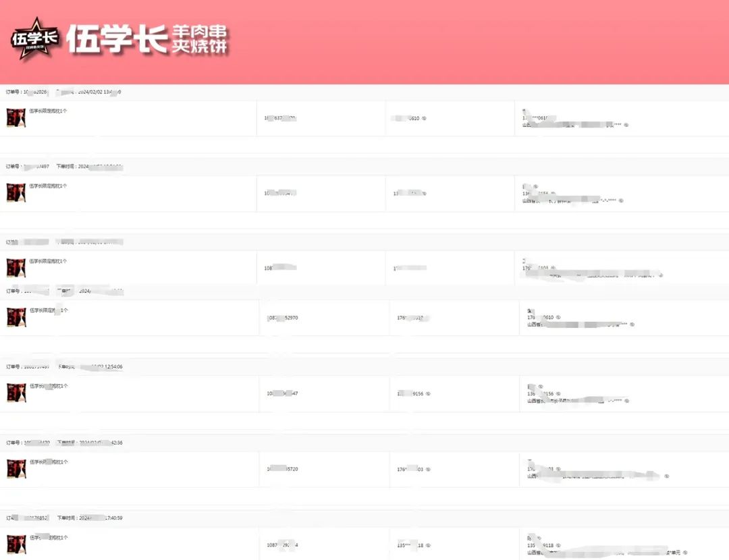Click the 伍学长 star logo in header
729x560 pixels.
point(35,41)
